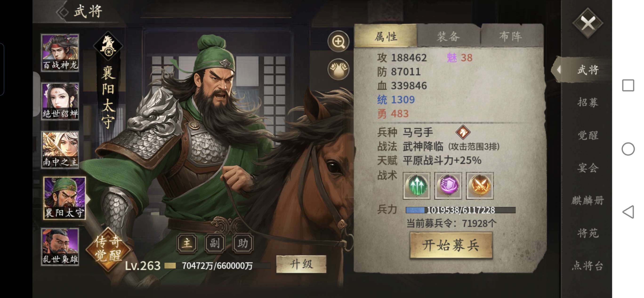Switch to the 布阵 tab
The width and height of the screenshot is (644, 298).
[x=511, y=36]
